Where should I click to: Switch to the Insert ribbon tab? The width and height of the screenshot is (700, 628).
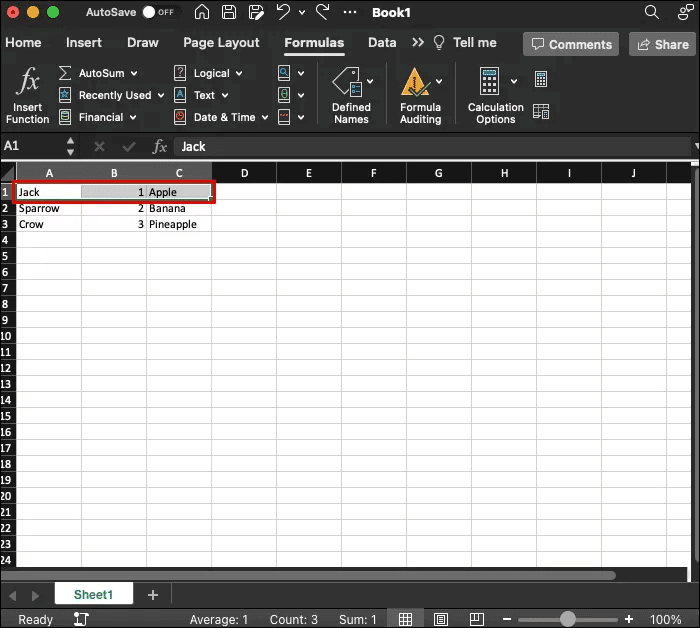tap(84, 43)
